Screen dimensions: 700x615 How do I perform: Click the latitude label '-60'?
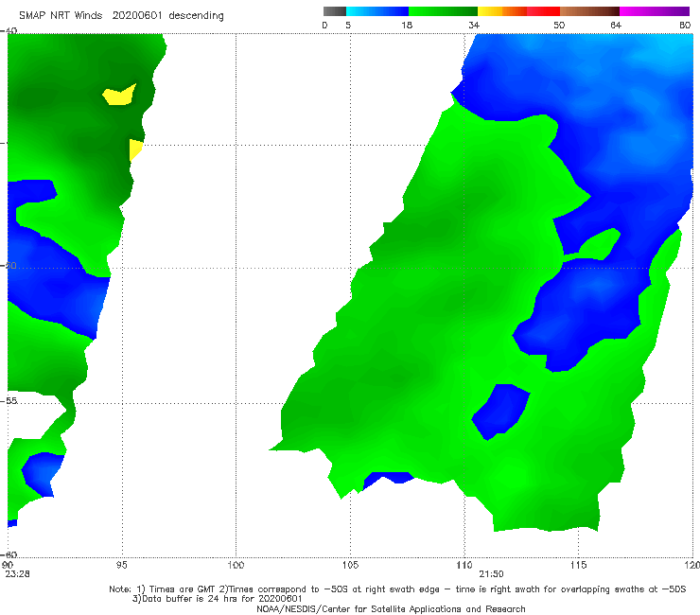pos(9,554)
